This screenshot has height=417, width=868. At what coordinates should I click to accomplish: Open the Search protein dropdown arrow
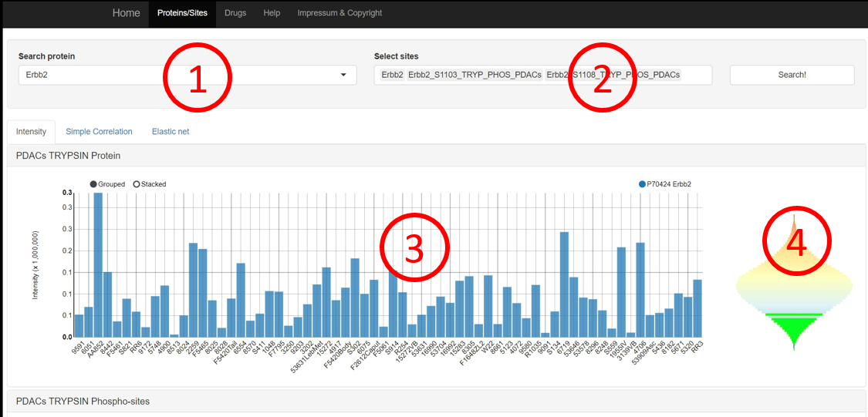pos(343,76)
